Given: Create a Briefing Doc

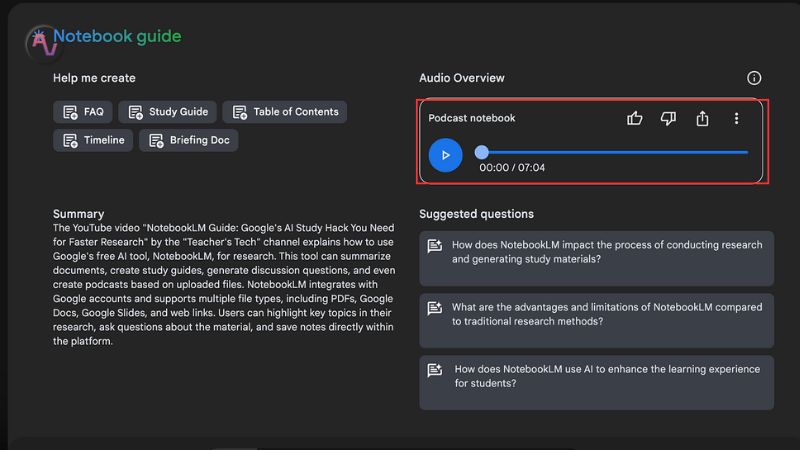Looking at the screenshot, I should click(189, 140).
